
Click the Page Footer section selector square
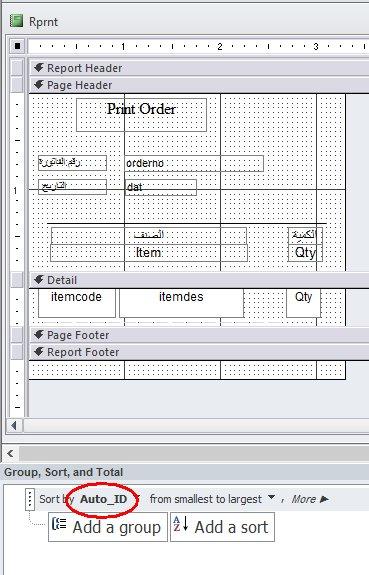pyautogui.click(x=17, y=335)
